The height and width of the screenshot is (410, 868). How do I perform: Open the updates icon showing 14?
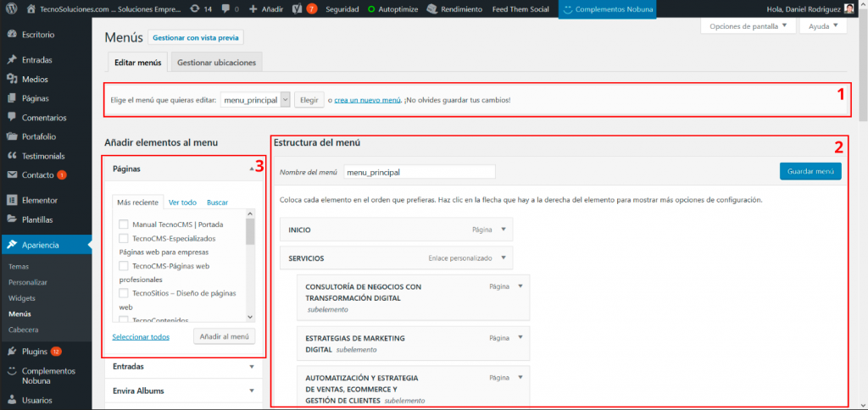pyautogui.click(x=196, y=8)
